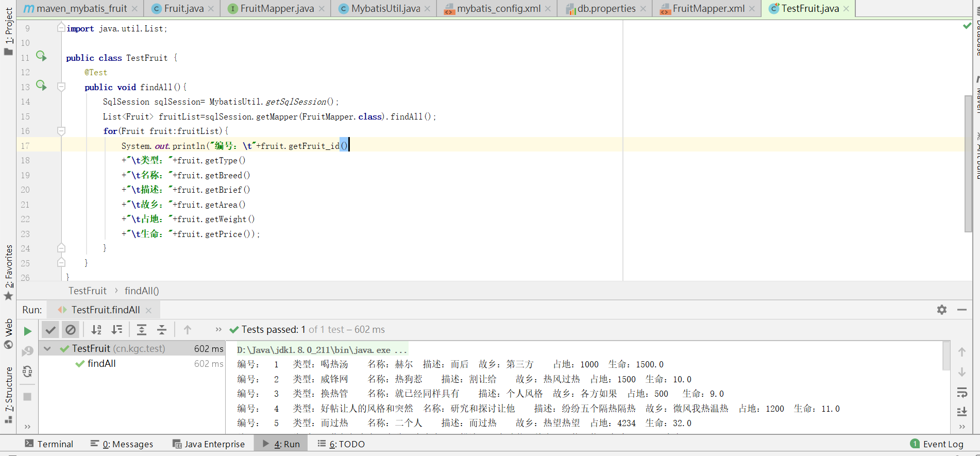Close the Fruit.java tab
The image size is (980, 456).
click(x=211, y=9)
